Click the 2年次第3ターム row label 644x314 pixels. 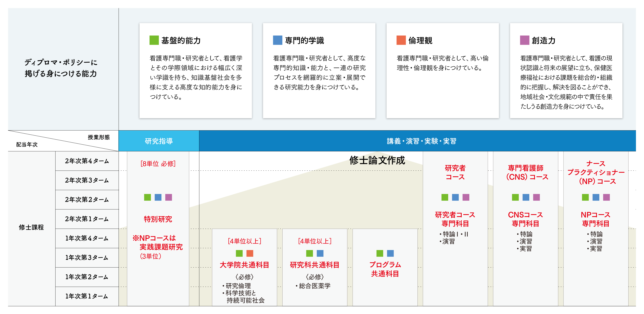click(87, 180)
